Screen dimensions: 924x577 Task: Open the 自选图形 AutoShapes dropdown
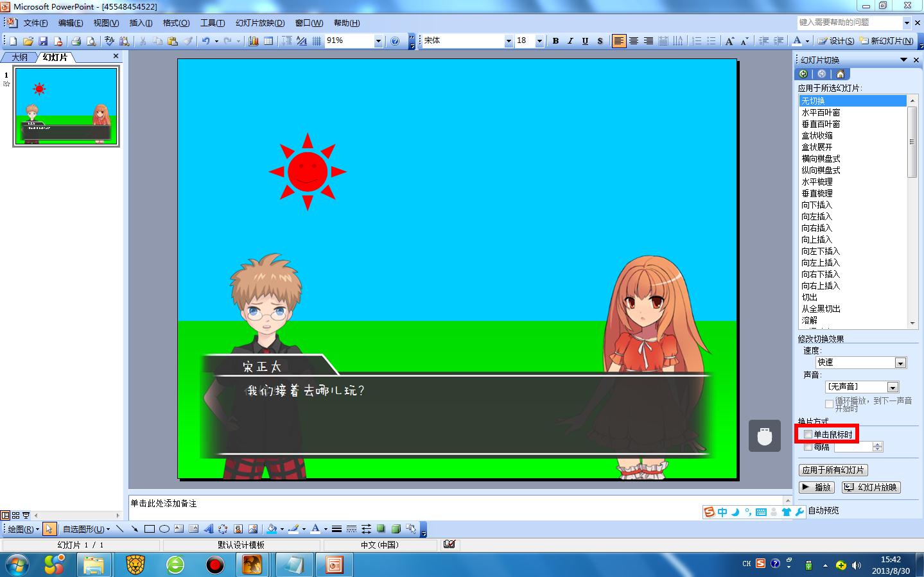[x=86, y=529]
